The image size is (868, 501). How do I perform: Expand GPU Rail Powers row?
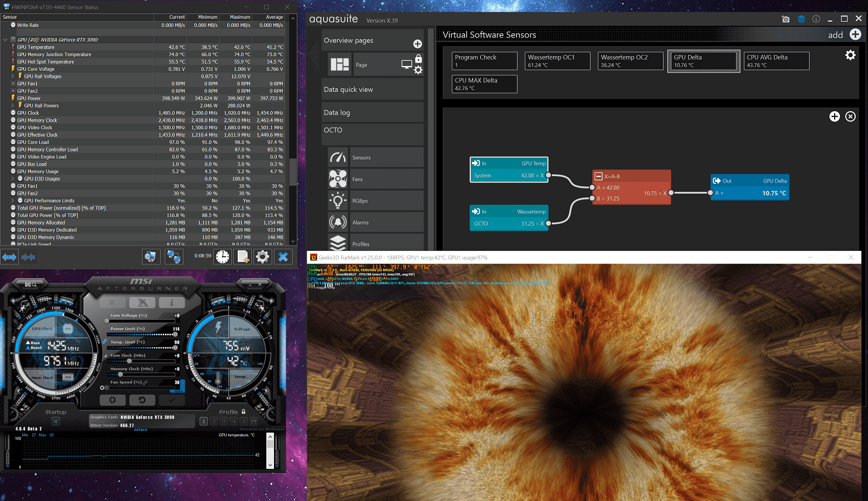coord(13,106)
